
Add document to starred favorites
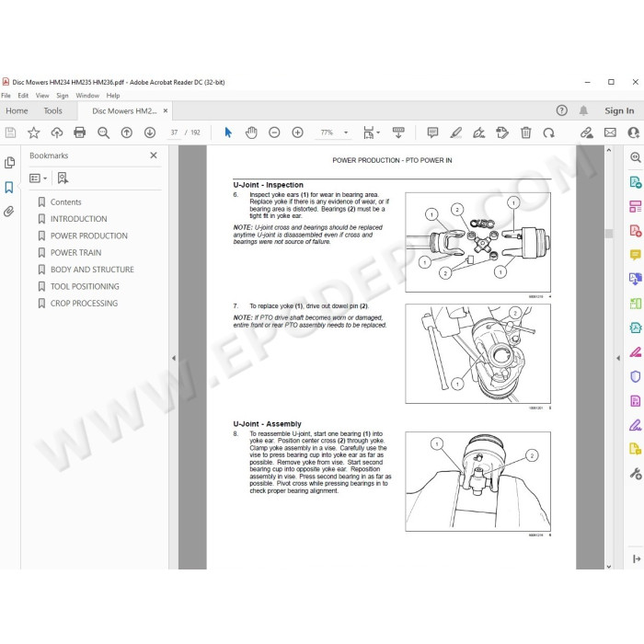coord(34,132)
